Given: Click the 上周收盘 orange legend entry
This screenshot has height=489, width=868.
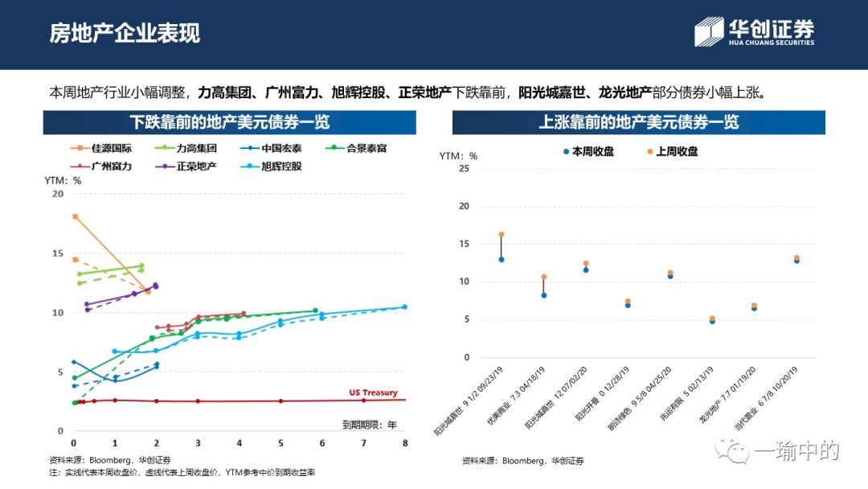Looking at the screenshot, I should [x=673, y=151].
